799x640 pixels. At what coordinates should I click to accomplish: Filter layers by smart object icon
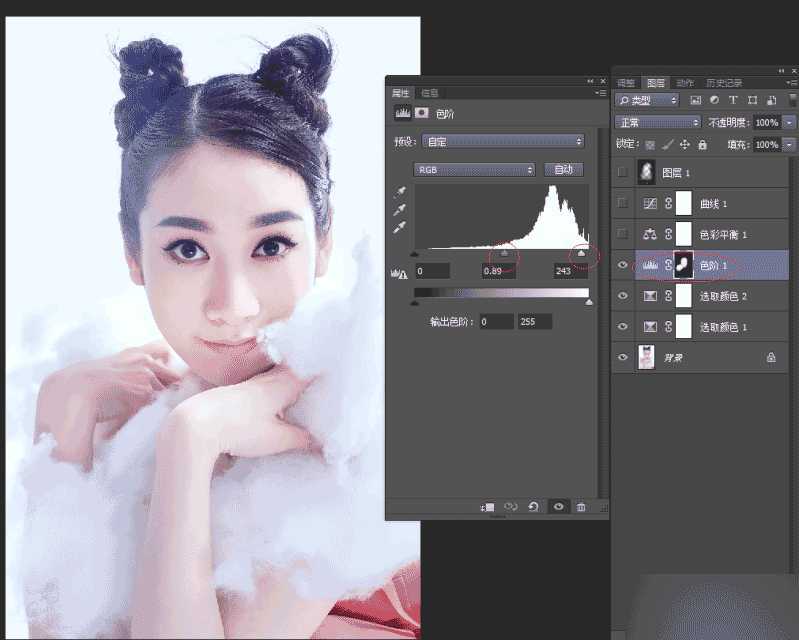(771, 100)
